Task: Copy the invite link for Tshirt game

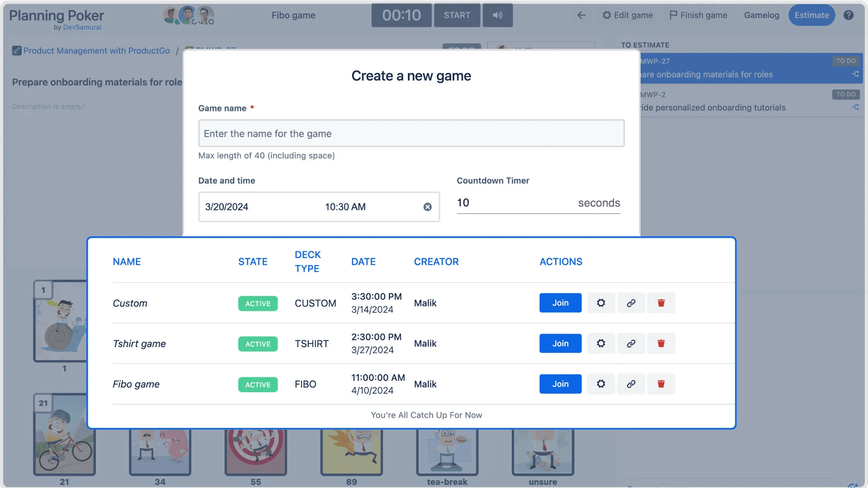Action: click(x=631, y=343)
